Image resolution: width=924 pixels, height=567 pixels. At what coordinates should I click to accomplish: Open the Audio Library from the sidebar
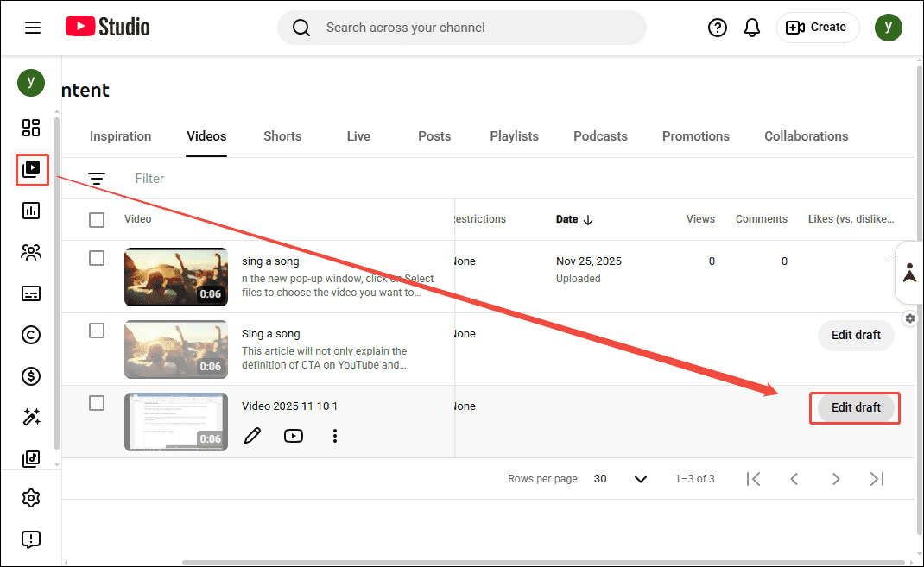point(31,458)
